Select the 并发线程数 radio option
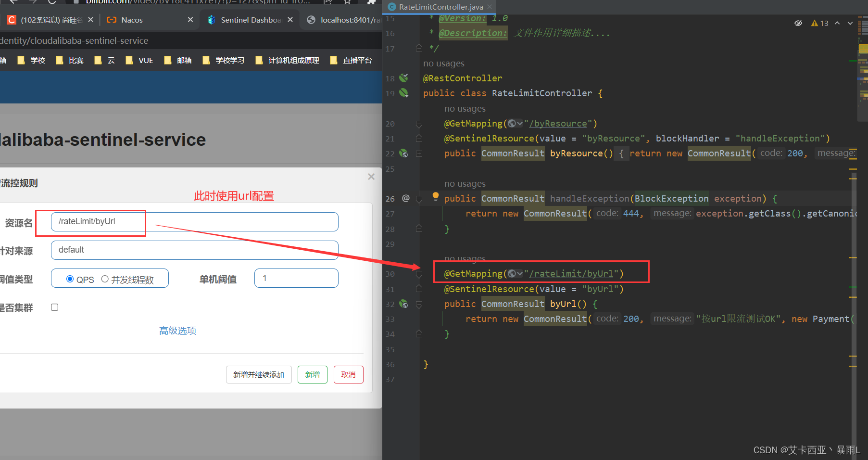The height and width of the screenshot is (460, 868). [105, 279]
